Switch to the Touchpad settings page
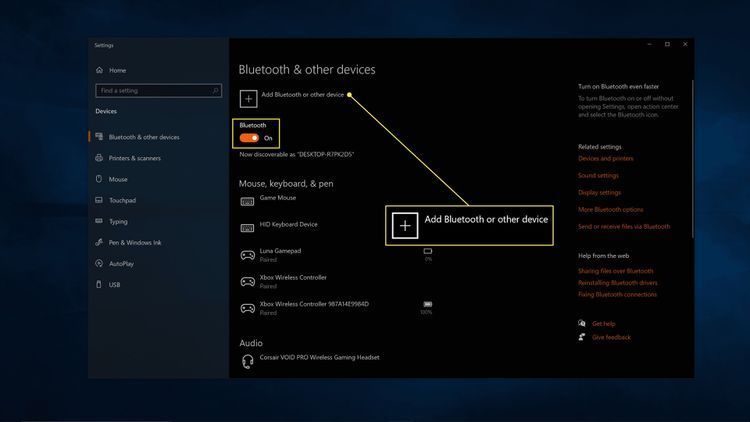 coord(122,200)
